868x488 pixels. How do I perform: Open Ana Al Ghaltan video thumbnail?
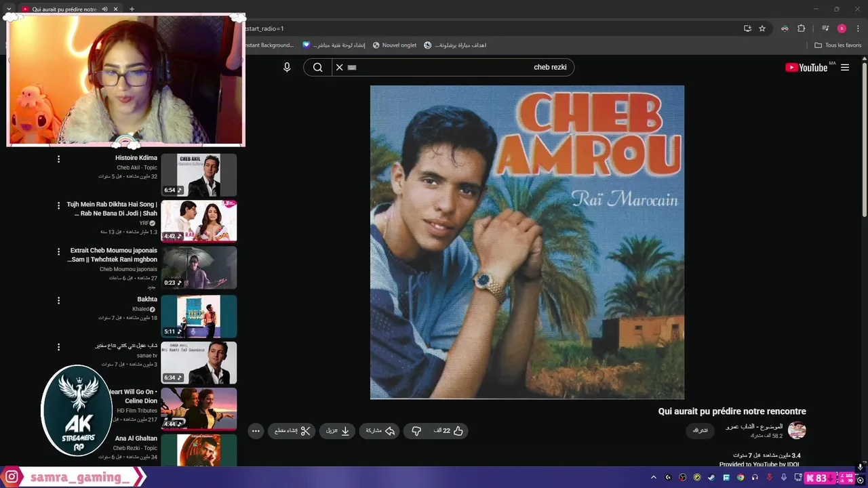[x=199, y=450]
